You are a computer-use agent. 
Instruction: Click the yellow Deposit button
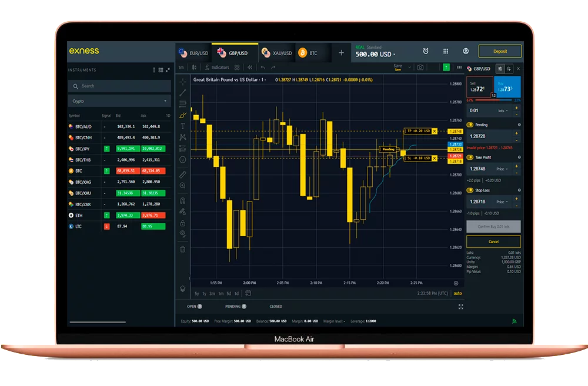click(x=500, y=51)
